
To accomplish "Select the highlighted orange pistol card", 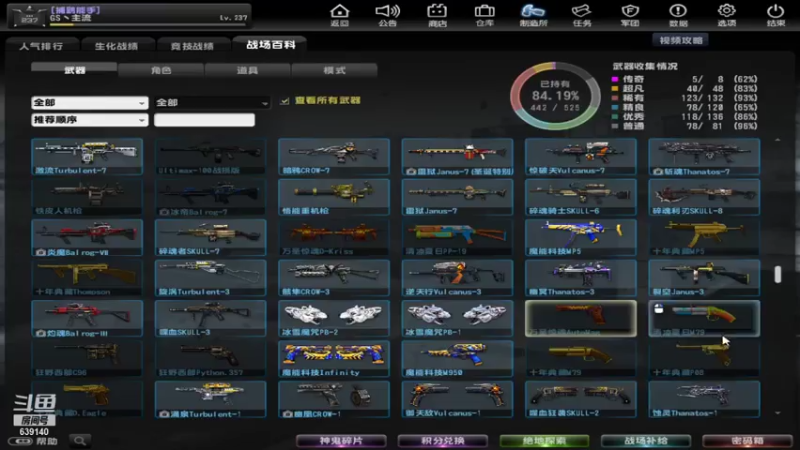I will (x=581, y=318).
